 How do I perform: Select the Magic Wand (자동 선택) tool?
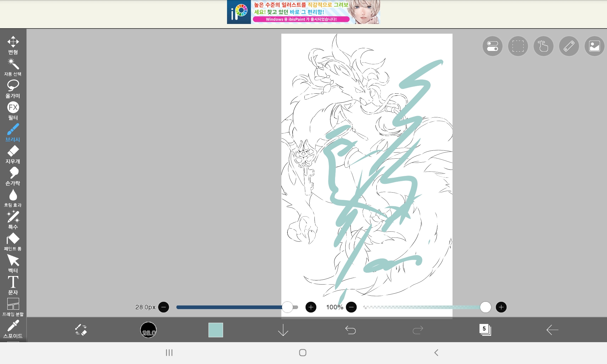pos(13,67)
